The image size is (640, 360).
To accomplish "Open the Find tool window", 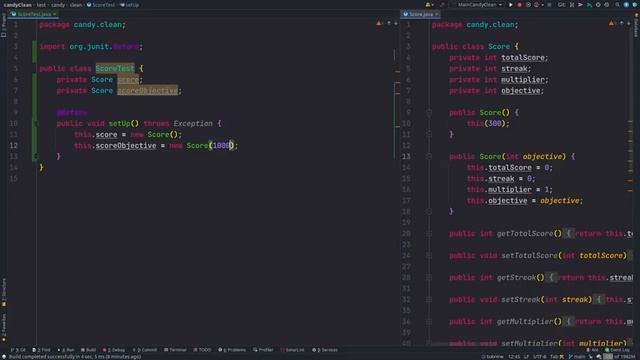I will [41, 350].
